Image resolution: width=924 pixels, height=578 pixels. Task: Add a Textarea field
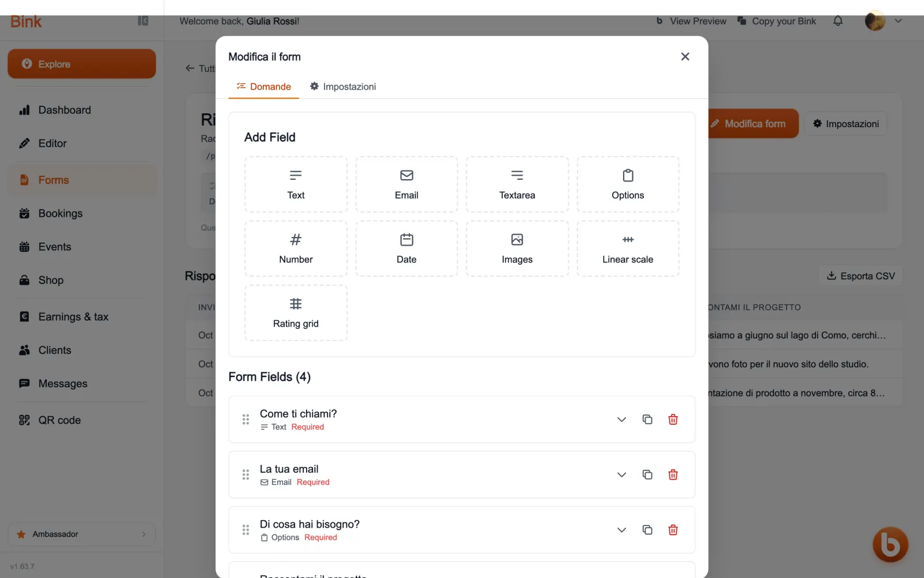[517, 184]
